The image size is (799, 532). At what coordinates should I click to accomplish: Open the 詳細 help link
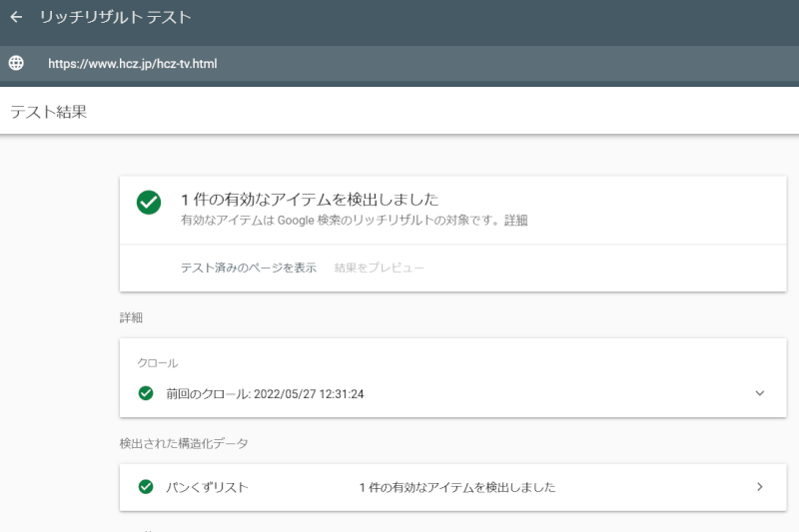(515, 220)
